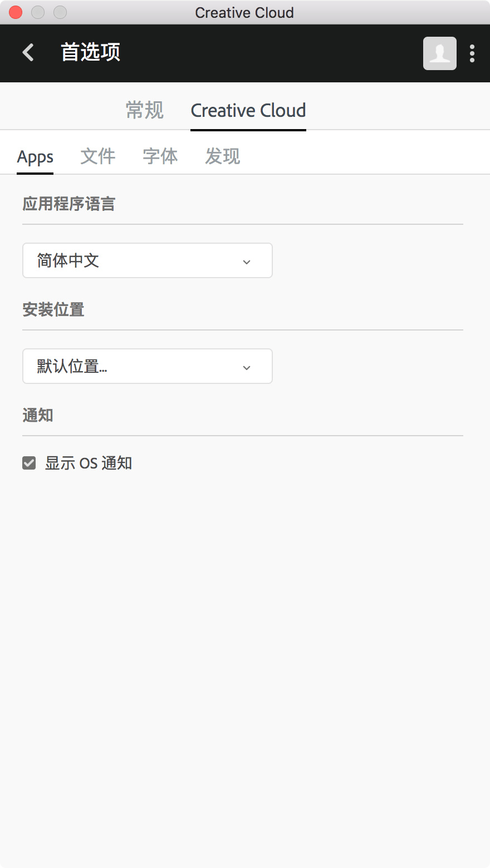Close the Creative Cloud window
Screen dimensions: 490x868
click(16, 12)
